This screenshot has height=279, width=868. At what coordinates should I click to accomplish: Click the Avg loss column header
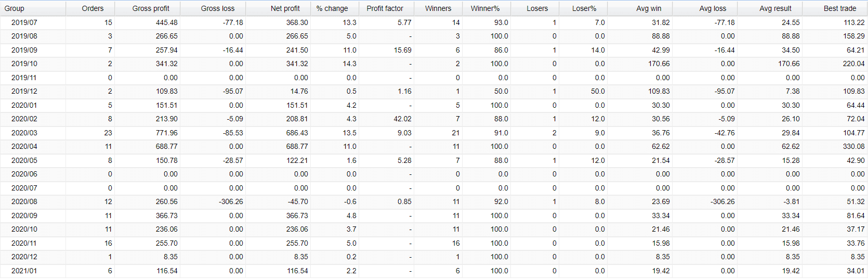click(705, 8)
